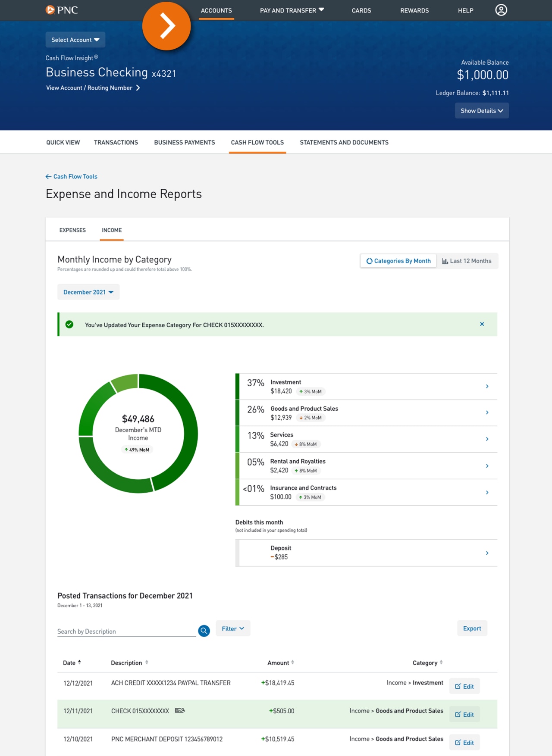Open Insurance and Contracts chevron arrow
The width and height of the screenshot is (552, 756).
pyautogui.click(x=487, y=492)
